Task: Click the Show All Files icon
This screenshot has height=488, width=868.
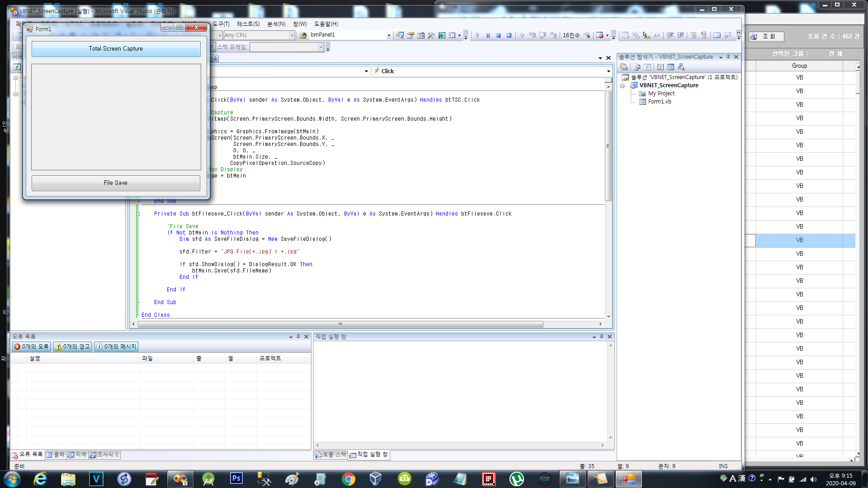Action: click(637, 67)
